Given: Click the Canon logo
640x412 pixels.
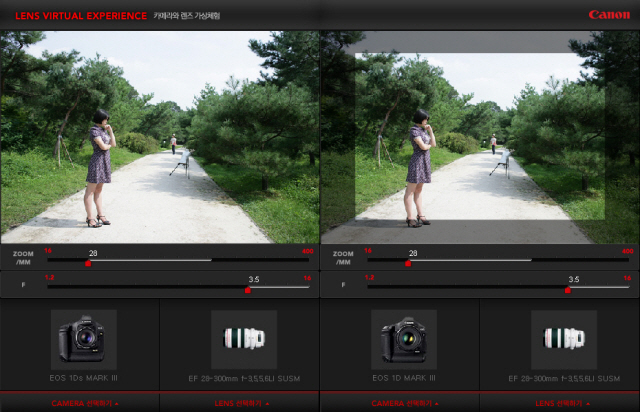Looking at the screenshot, I should (608, 15).
